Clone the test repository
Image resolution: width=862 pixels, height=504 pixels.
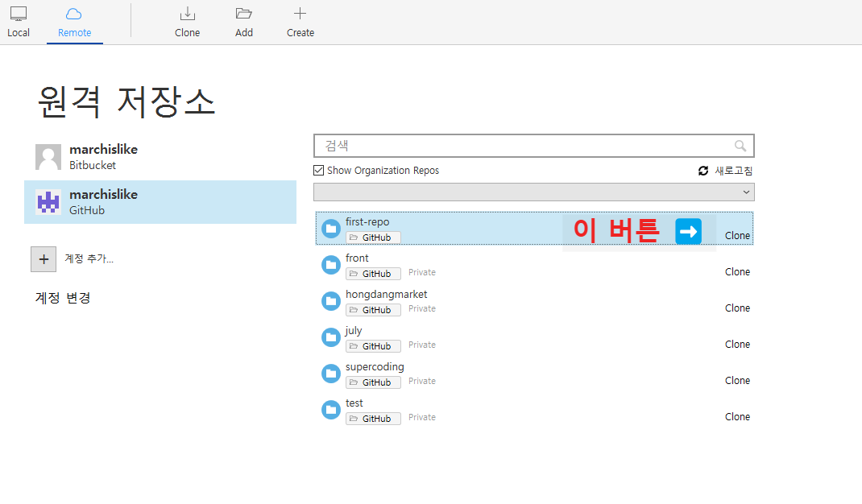click(x=737, y=417)
